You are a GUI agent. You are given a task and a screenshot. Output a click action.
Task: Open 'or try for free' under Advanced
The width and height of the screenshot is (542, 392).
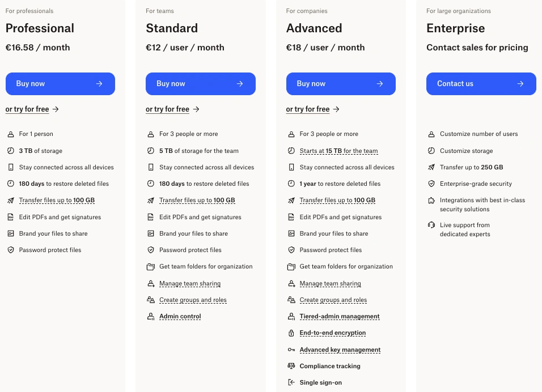coord(308,109)
